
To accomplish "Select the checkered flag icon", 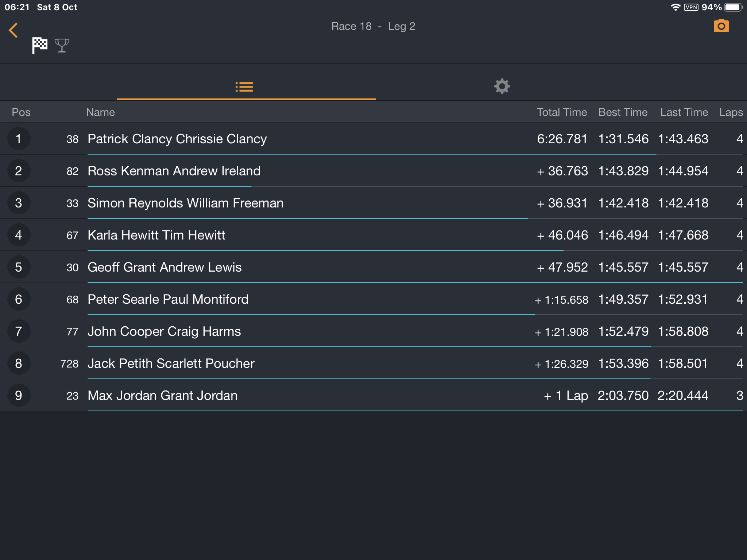I will (39, 45).
